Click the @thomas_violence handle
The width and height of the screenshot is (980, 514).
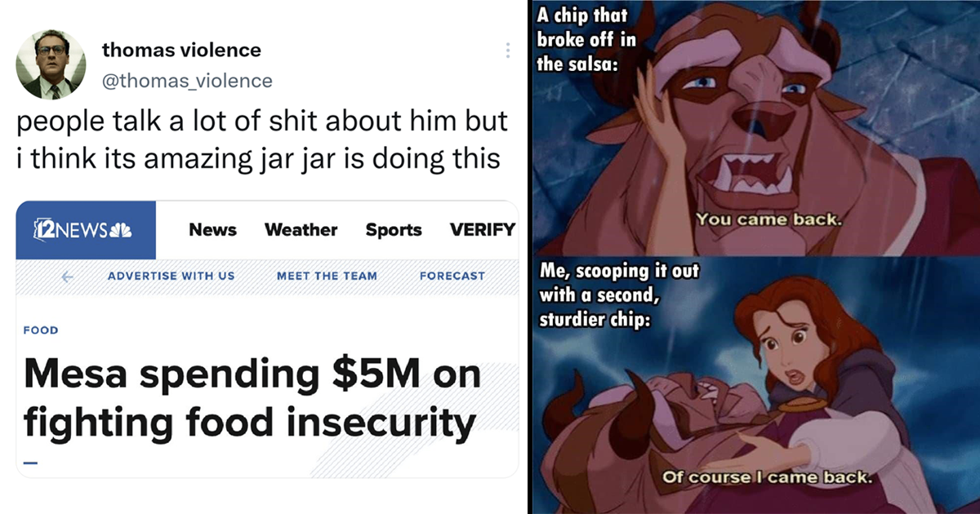[187, 80]
